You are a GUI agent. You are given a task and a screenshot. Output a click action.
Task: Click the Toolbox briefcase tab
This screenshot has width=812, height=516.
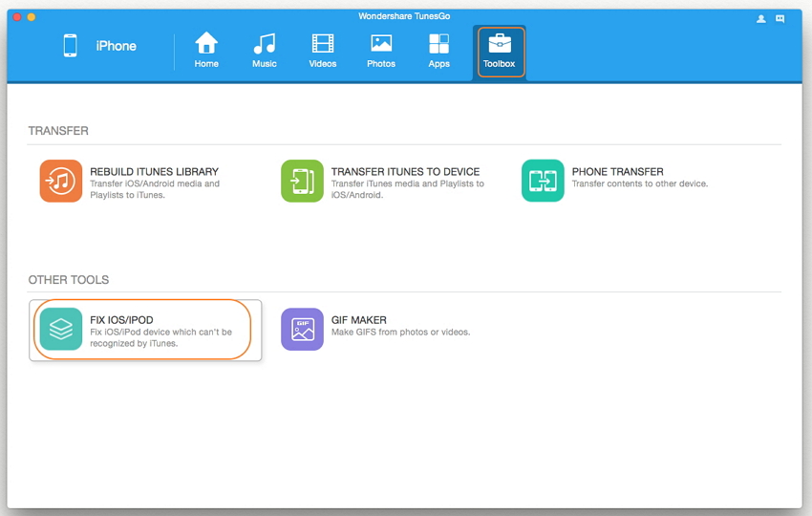pyautogui.click(x=499, y=51)
